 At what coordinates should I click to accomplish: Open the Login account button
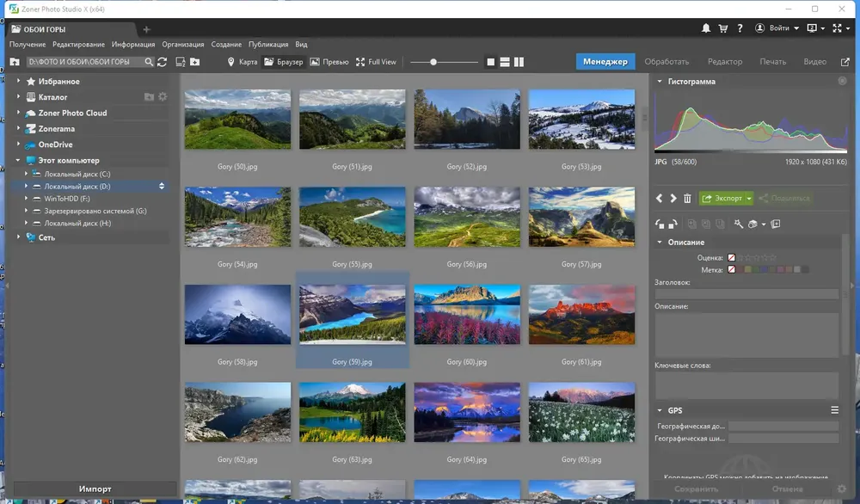[x=777, y=28]
